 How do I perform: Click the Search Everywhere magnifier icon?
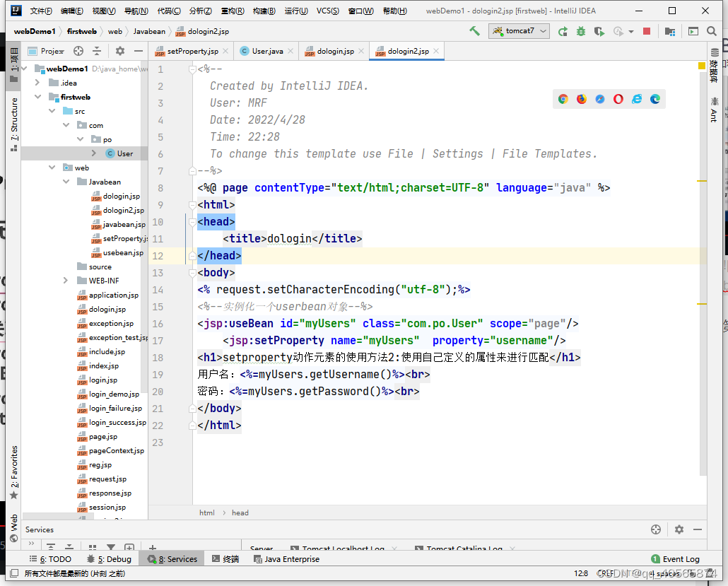[711, 31]
